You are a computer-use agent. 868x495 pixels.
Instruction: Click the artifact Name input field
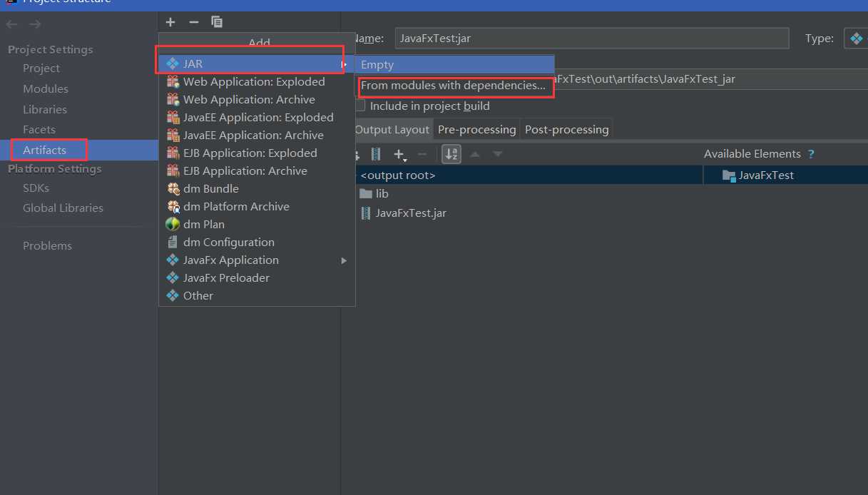click(592, 38)
